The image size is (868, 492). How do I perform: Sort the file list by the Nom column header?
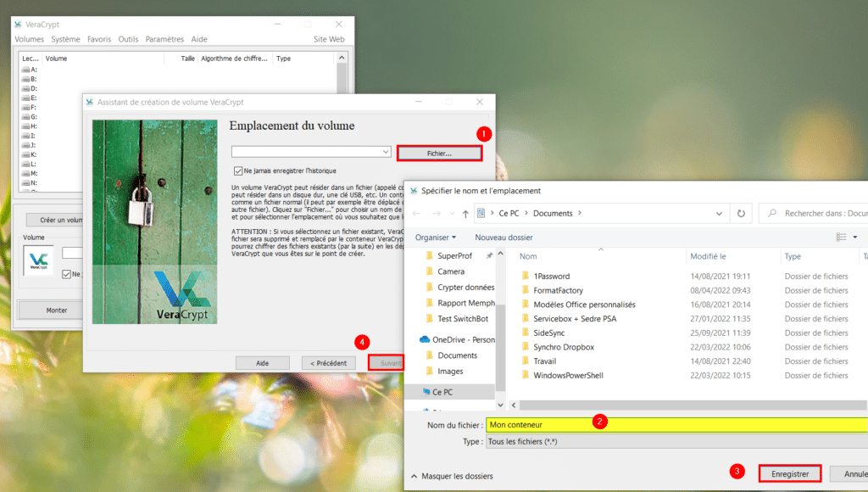click(528, 256)
